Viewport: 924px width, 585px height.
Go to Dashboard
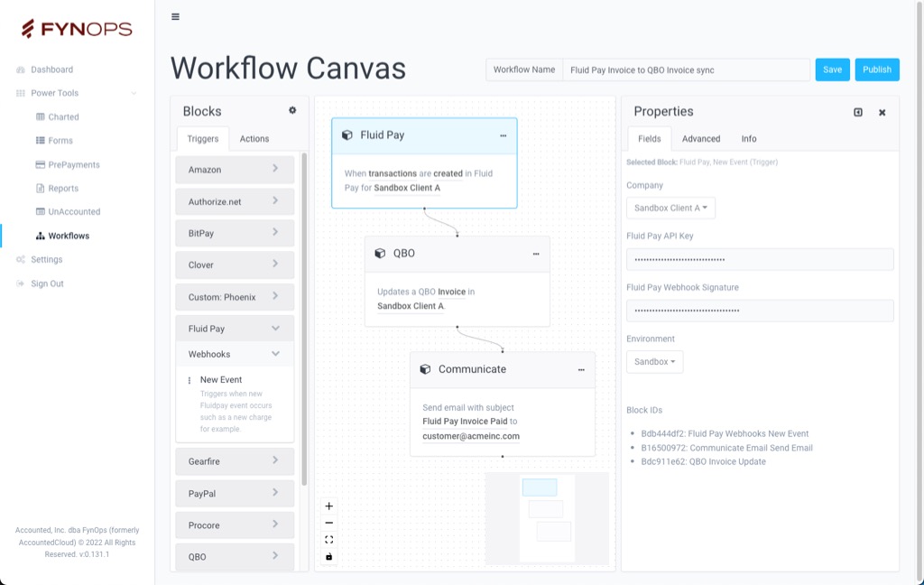click(x=51, y=70)
